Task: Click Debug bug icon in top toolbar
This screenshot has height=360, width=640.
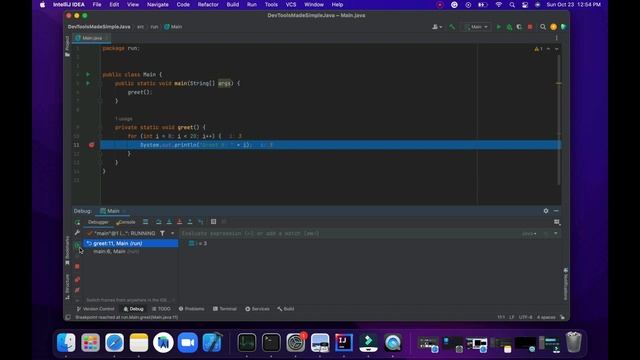Action: point(509,27)
